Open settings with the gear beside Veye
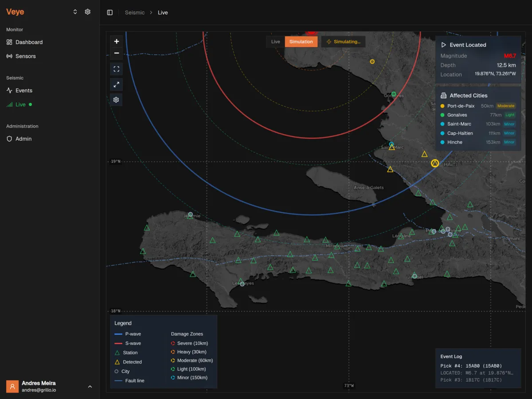 pos(87,12)
